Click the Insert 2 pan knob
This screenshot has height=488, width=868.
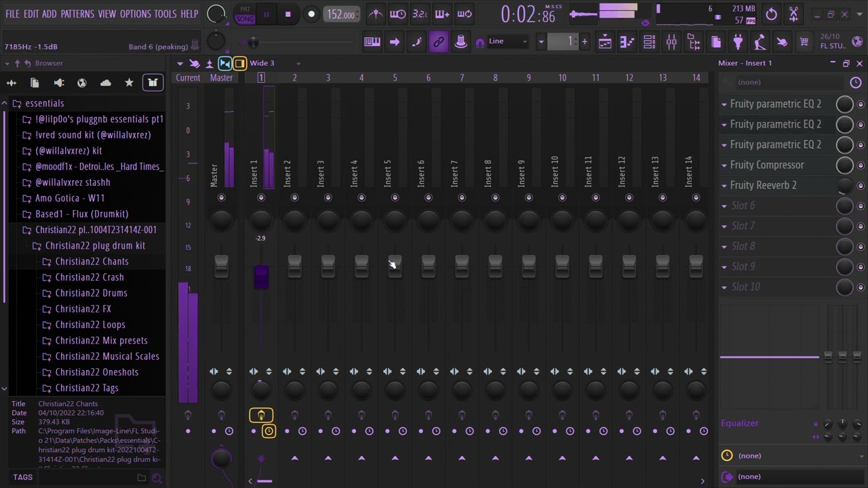pos(294,219)
